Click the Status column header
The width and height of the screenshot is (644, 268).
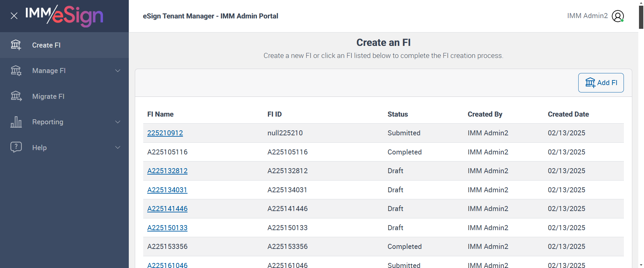tap(397, 114)
